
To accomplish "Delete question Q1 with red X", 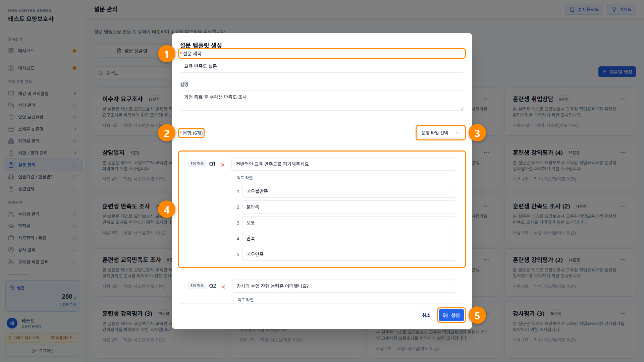I will pos(223,165).
